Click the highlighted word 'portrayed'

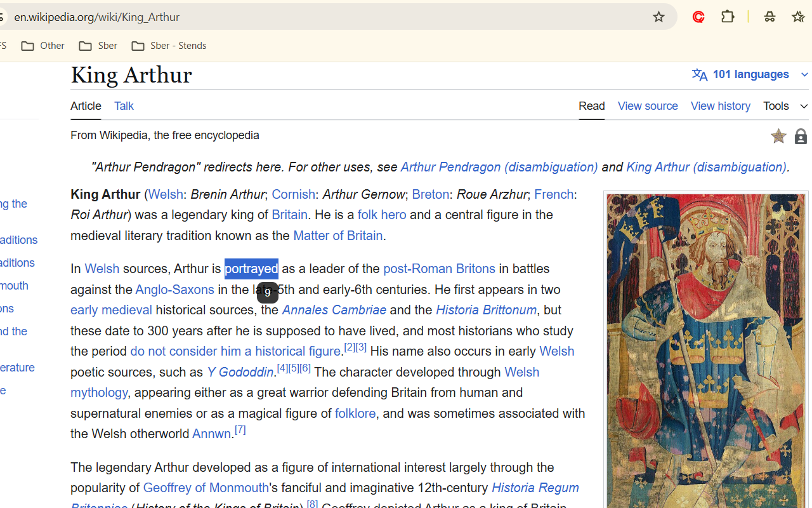click(x=251, y=269)
